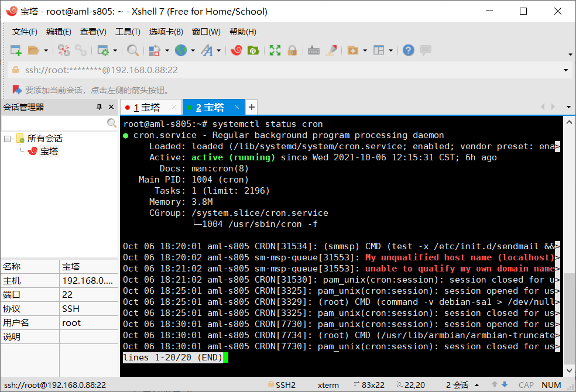Click the font settings icon
The height and width of the screenshot is (392, 576).
(207, 50)
